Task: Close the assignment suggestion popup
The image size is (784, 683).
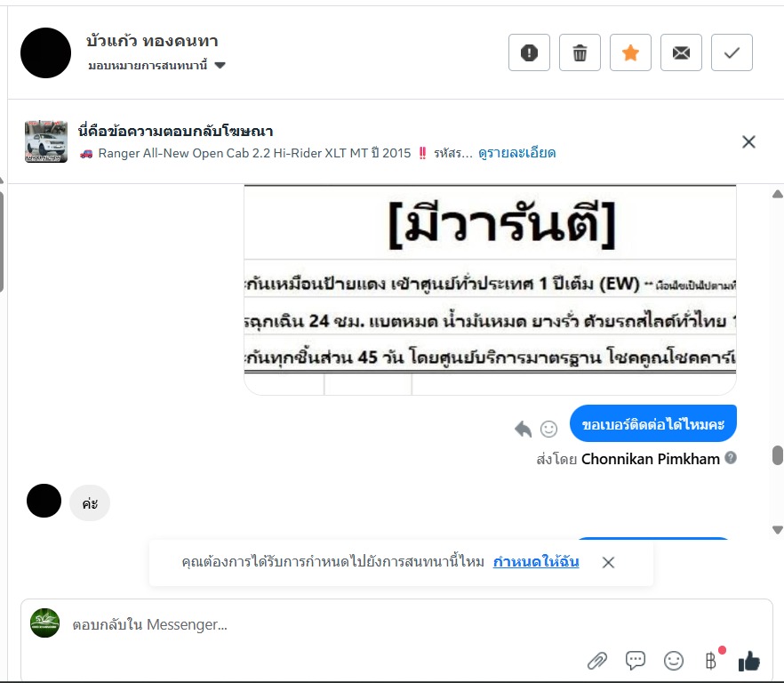Action: (x=608, y=562)
